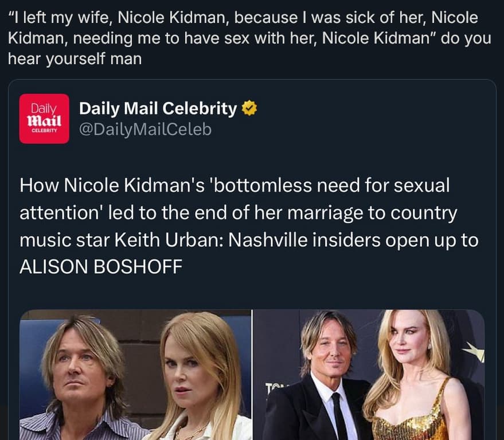The image size is (504, 440).
Task: Click the word "CELEBRITY" in the avatar logo
Action: (44, 131)
